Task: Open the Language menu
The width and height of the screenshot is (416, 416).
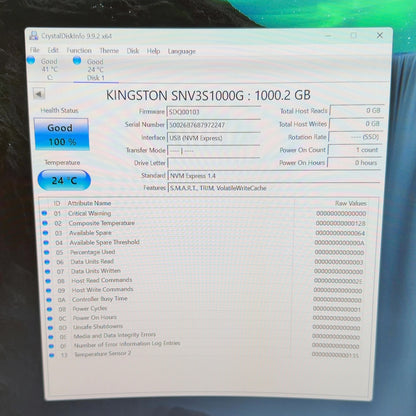Action: point(181,51)
